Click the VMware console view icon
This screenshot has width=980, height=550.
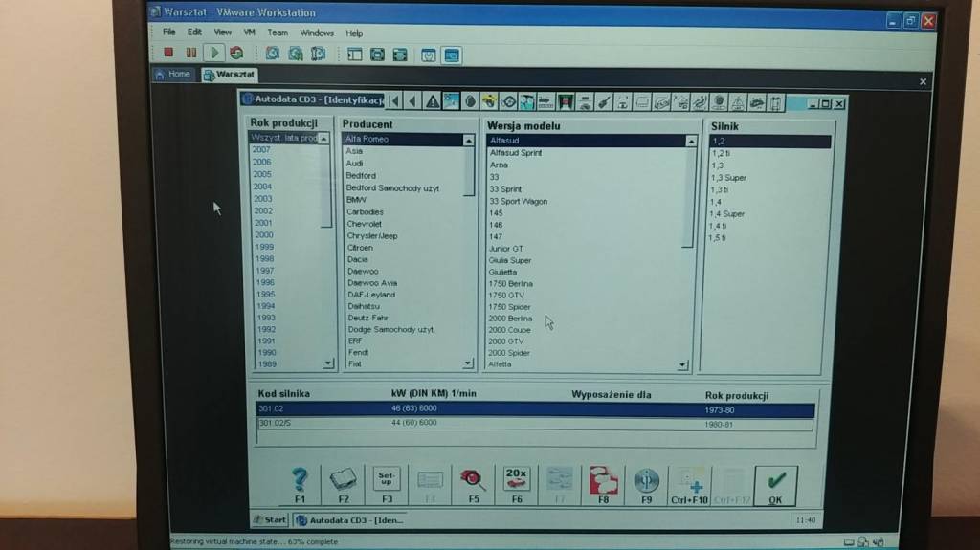tap(452, 55)
